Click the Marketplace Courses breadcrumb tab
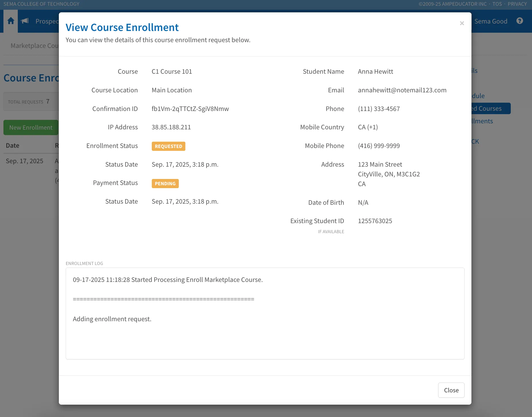532x417 pixels. pos(34,46)
